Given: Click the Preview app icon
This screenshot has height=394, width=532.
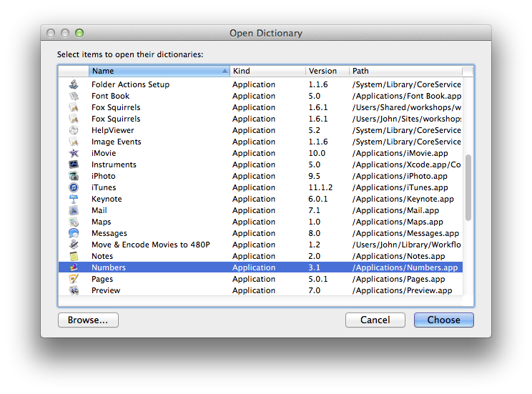Looking at the screenshot, I should (x=74, y=290).
